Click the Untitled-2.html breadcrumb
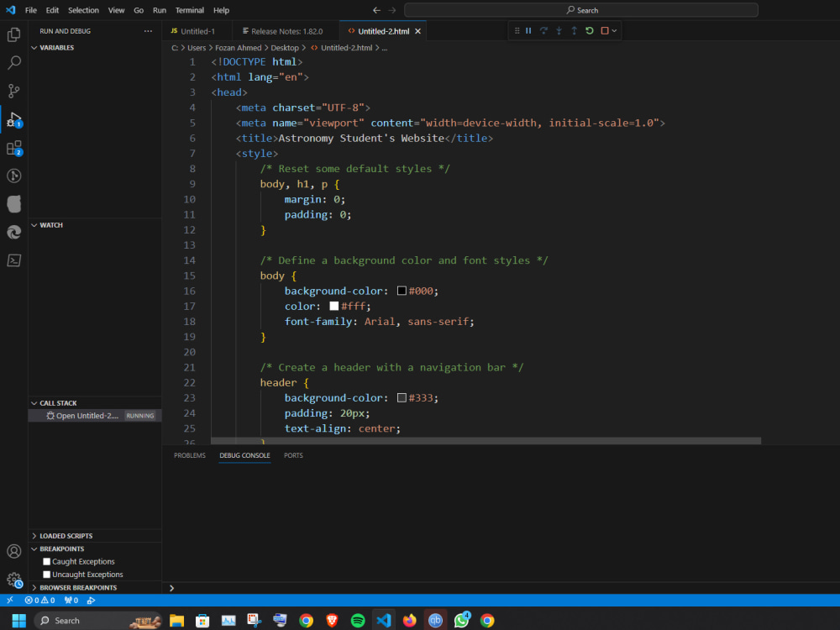The image size is (840, 630). point(342,48)
